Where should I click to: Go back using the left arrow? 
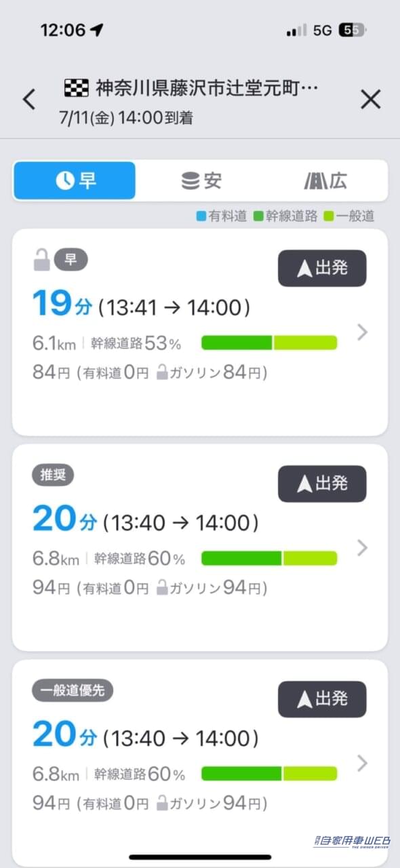[28, 100]
